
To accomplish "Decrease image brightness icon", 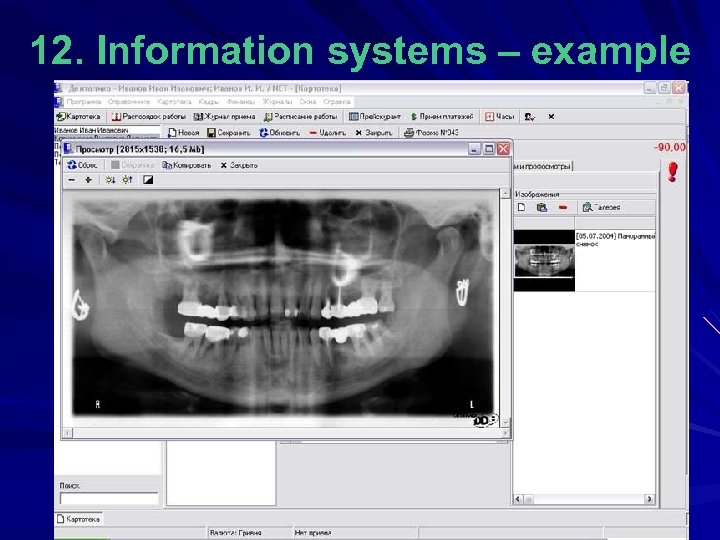I will pos(110,180).
